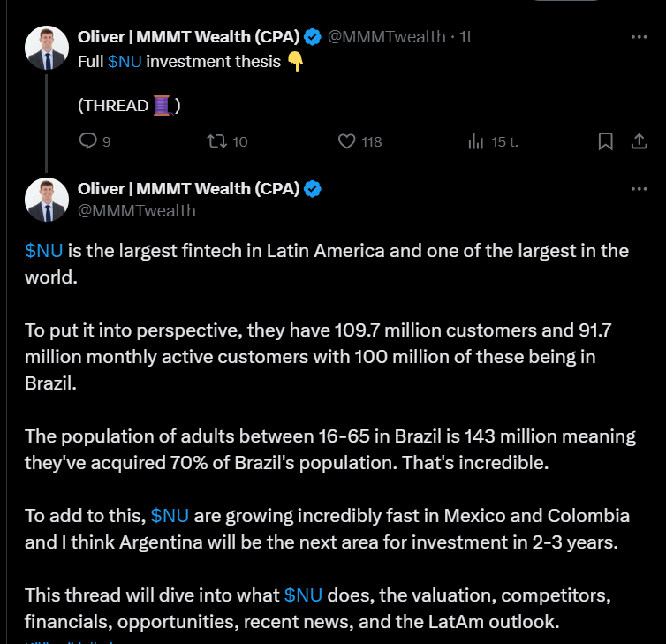Open more options on first post
This screenshot has width=666, height=644.
pos(639,37)
